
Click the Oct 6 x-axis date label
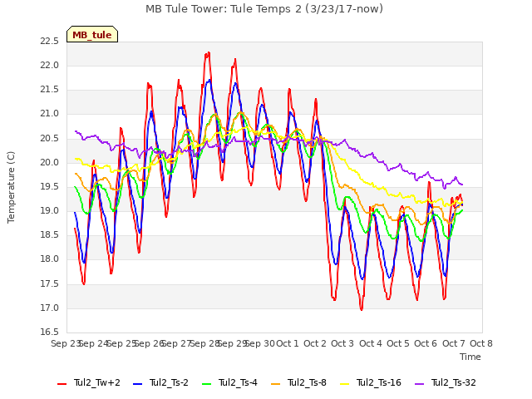(426, 343)
